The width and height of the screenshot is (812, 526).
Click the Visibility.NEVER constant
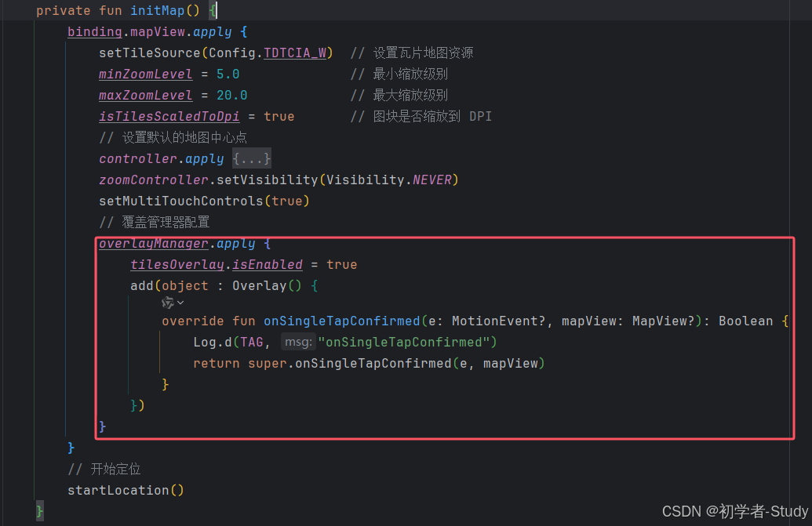click(389, 180)
